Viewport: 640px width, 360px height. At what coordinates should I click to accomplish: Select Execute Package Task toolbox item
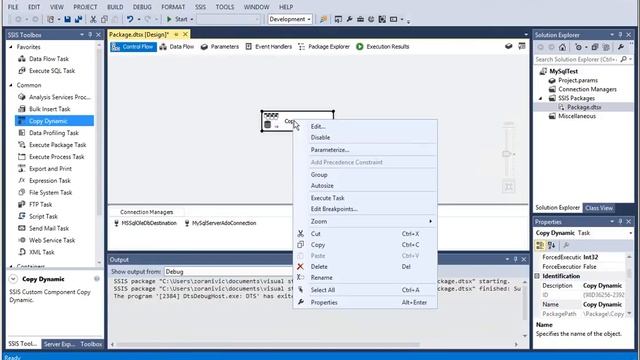click(x=58, y=145)
